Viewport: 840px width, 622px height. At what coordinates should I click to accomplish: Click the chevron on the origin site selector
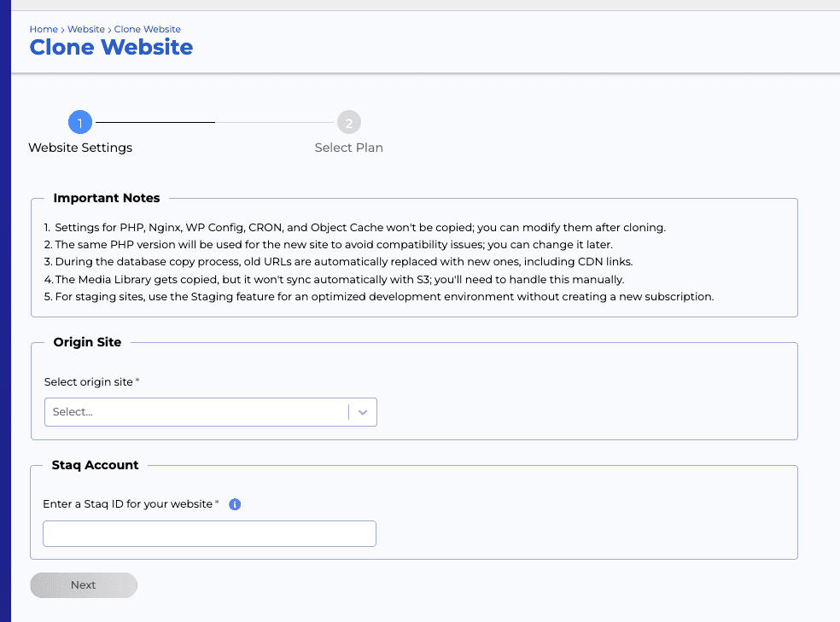pyautogui.click(x=362, y=411)
